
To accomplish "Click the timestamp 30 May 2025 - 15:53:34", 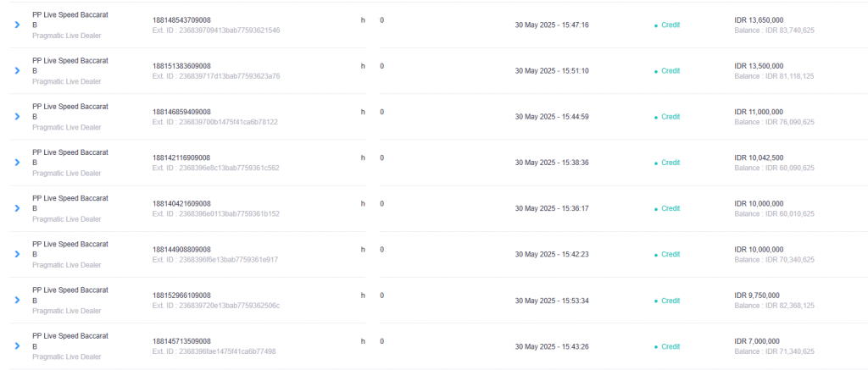I will pyautogui.click(x=552, y=301).
